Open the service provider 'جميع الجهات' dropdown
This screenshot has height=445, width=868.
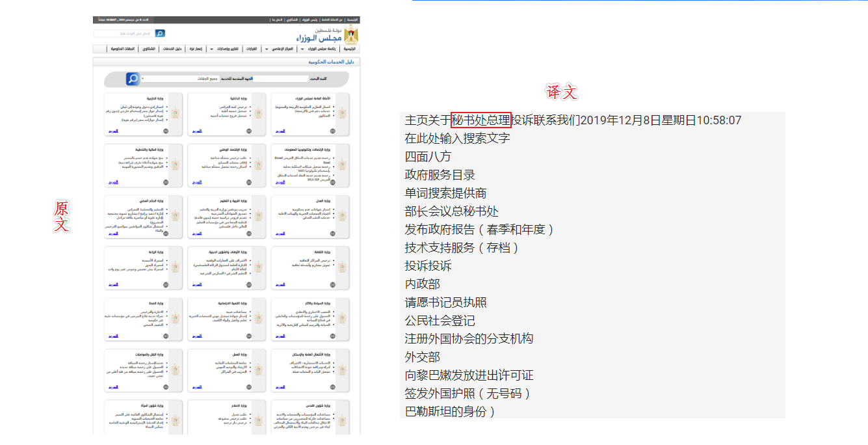click(182, 79)
